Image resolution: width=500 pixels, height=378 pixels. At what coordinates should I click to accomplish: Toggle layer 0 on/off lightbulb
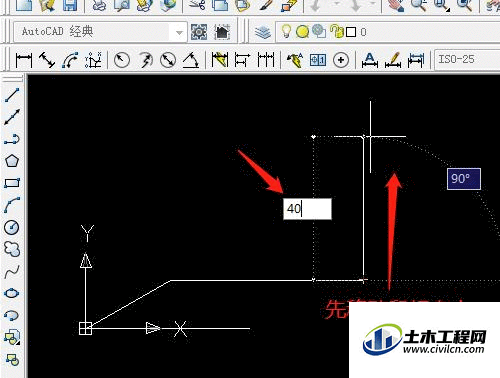coord(286,32)
